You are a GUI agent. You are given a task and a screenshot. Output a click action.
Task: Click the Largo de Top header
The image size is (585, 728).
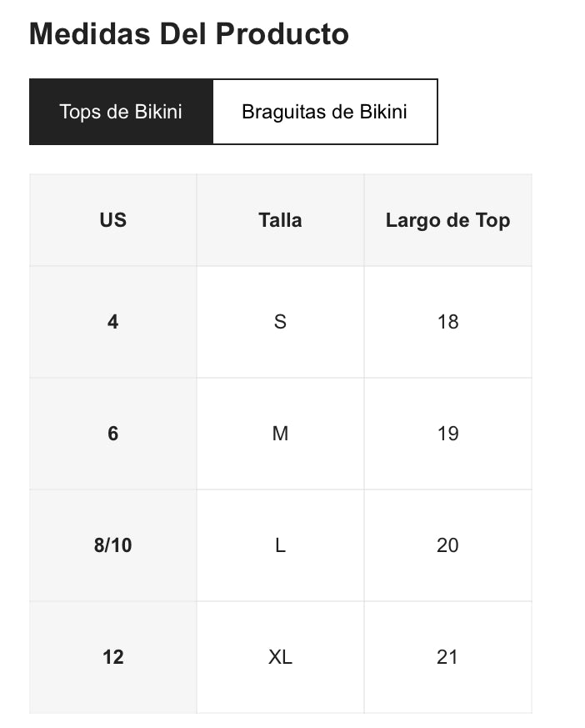point(447,220)
